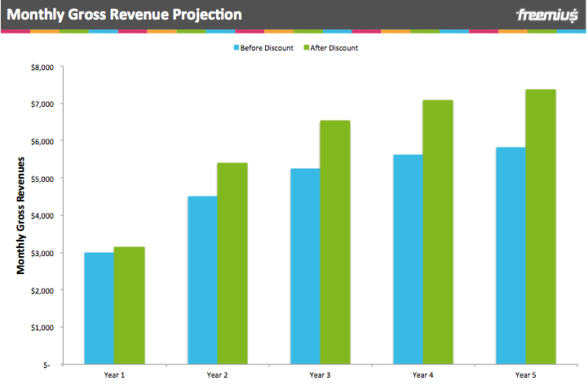
Task: Click the $6,000 axis value
Action: point(42,141)
